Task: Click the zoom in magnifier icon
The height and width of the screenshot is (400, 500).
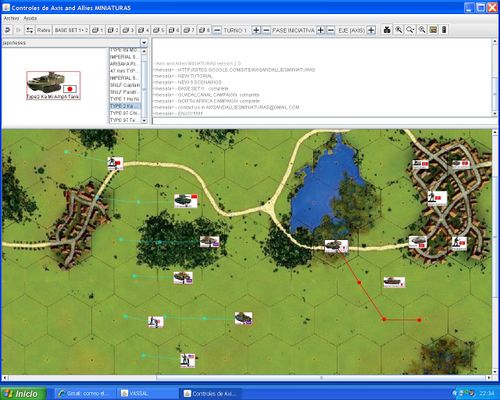Action: pyautogui.click(x=399, y=30)
